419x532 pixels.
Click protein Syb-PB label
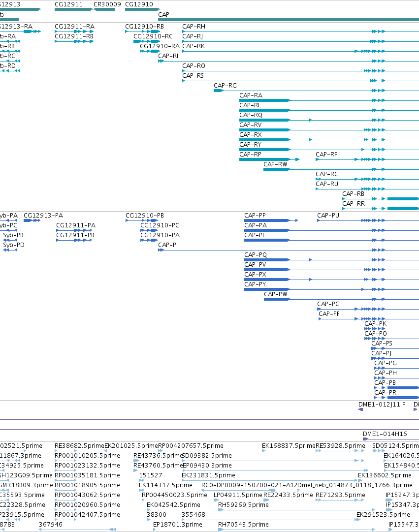point(13,235)
